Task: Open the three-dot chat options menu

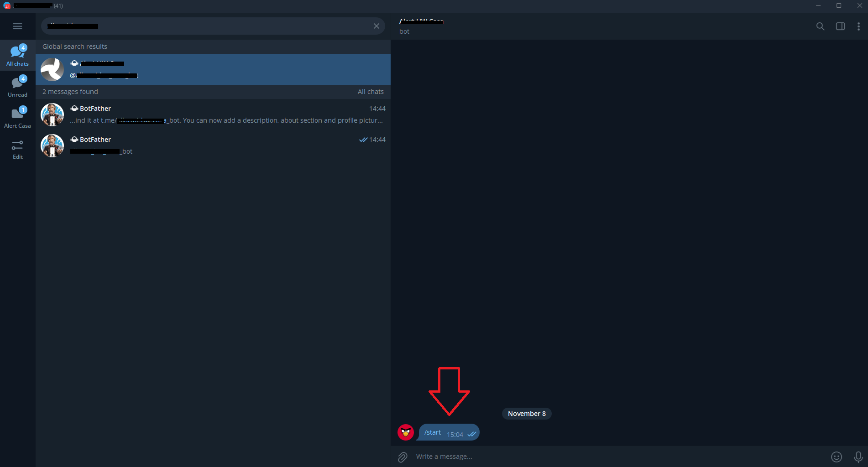Action: 858,26
